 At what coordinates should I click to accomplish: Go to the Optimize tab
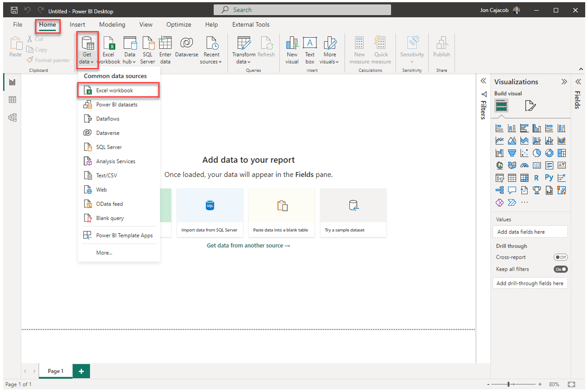[x=179, y=24]
